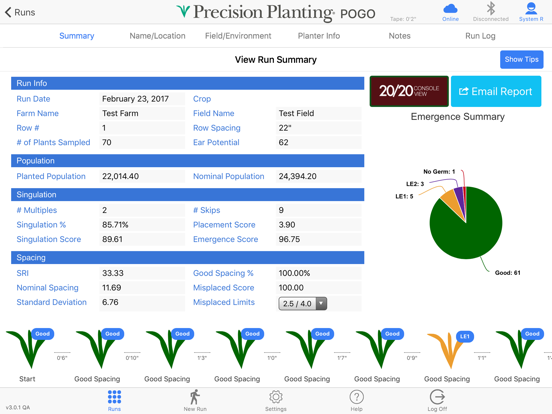Go back to Runs list
552x414 pixels.
click(x=20, y=12)
